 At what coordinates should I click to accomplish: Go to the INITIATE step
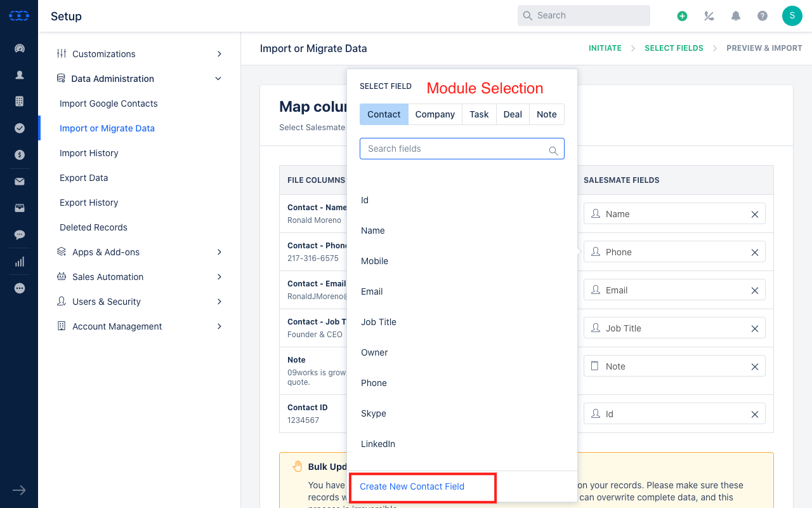605,48
